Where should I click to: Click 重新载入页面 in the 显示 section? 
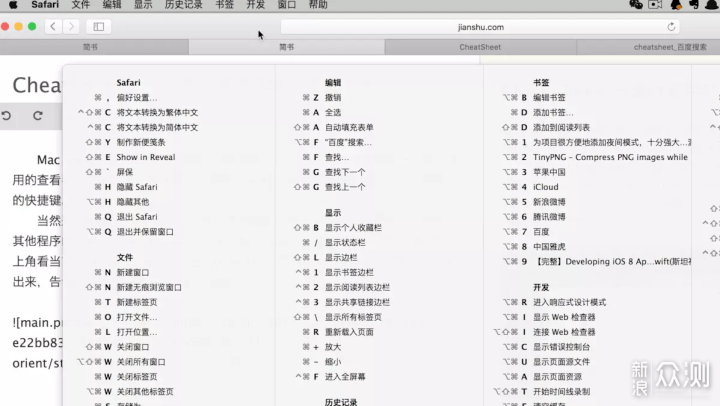(x=349, y=332)
